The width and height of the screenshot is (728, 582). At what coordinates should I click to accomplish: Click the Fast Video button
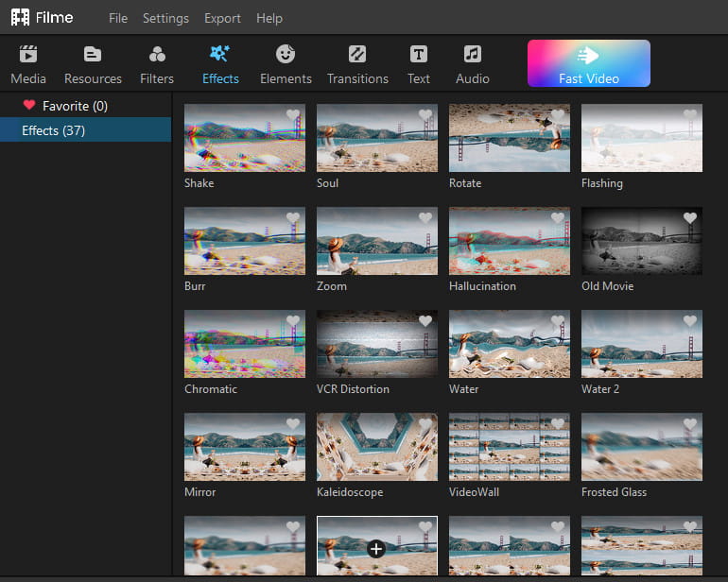tap(588, 63)
